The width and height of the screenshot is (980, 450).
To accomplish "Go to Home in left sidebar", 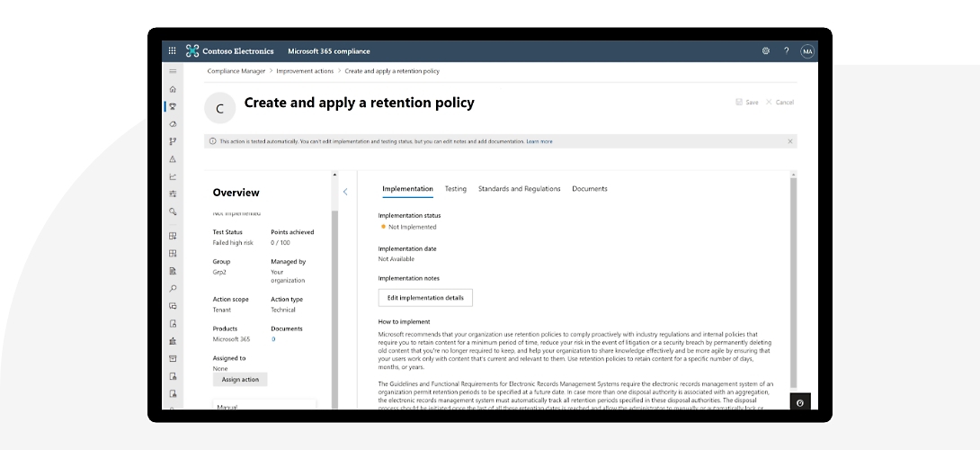I will pyautogui.click(x=173, y=89).
